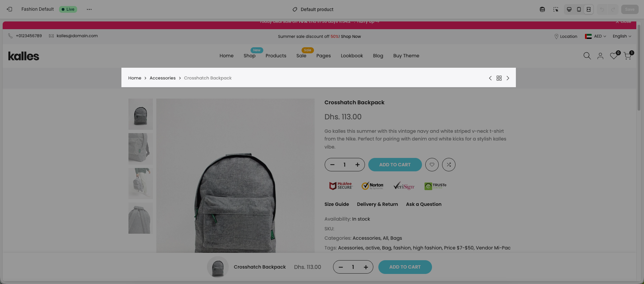644x284 pixels.
Task: Toggle the inspector selection tool icon
Action: click(556, 9)
